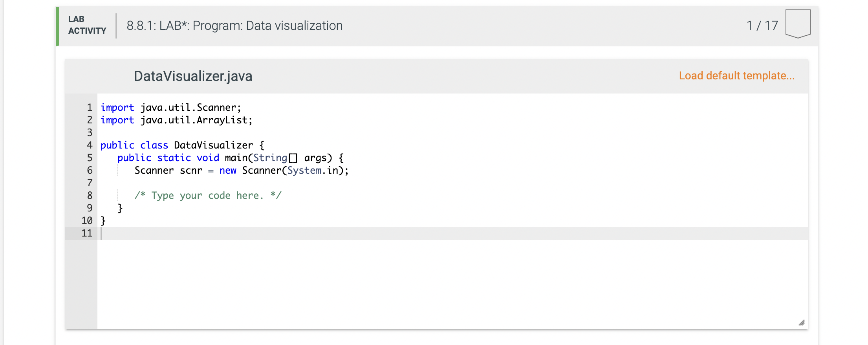The height and width of the screenshot is (345, 868).
Task: Click the public class DataVisualizer line
Action: point(183,145)
